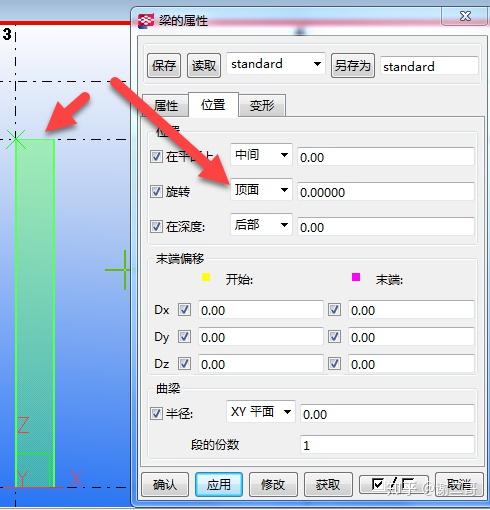The width and height of the screenshot is (490, 510).
Task: Click the grid label 3 in model view
Action: pos(7,34)
